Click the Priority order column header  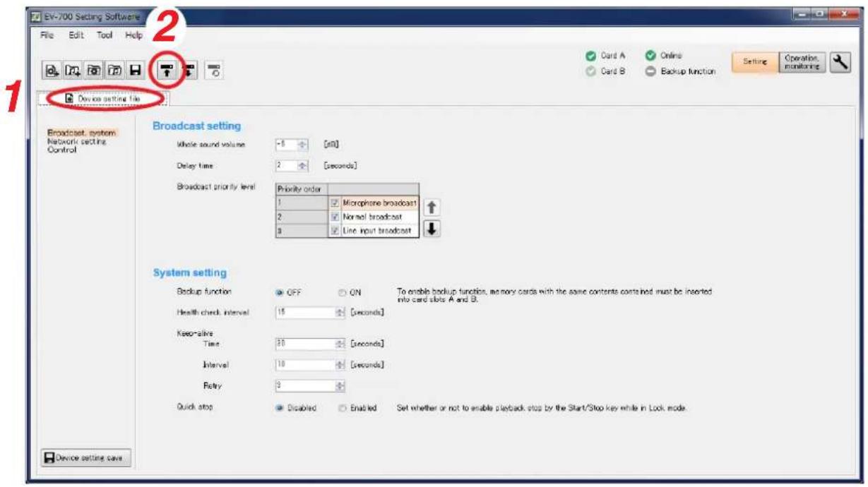302,191
